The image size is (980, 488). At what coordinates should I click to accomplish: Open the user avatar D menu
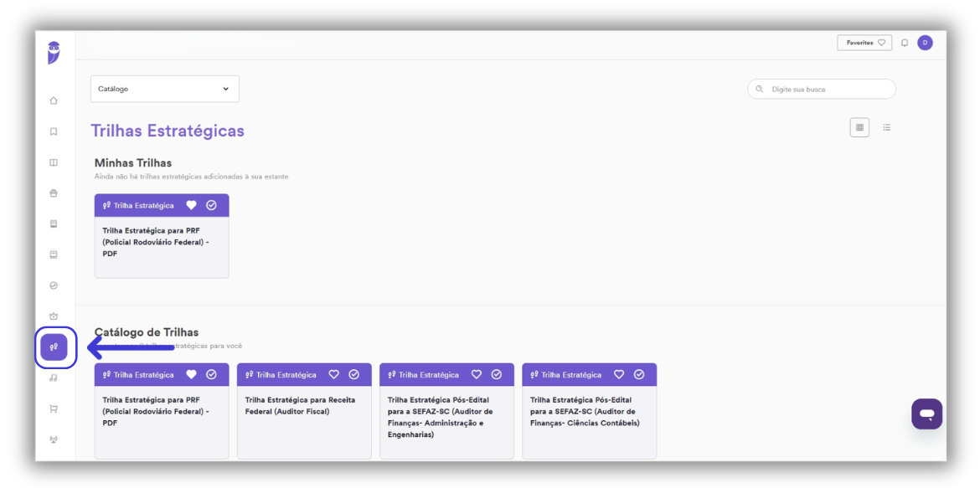(x=925, y=43)
